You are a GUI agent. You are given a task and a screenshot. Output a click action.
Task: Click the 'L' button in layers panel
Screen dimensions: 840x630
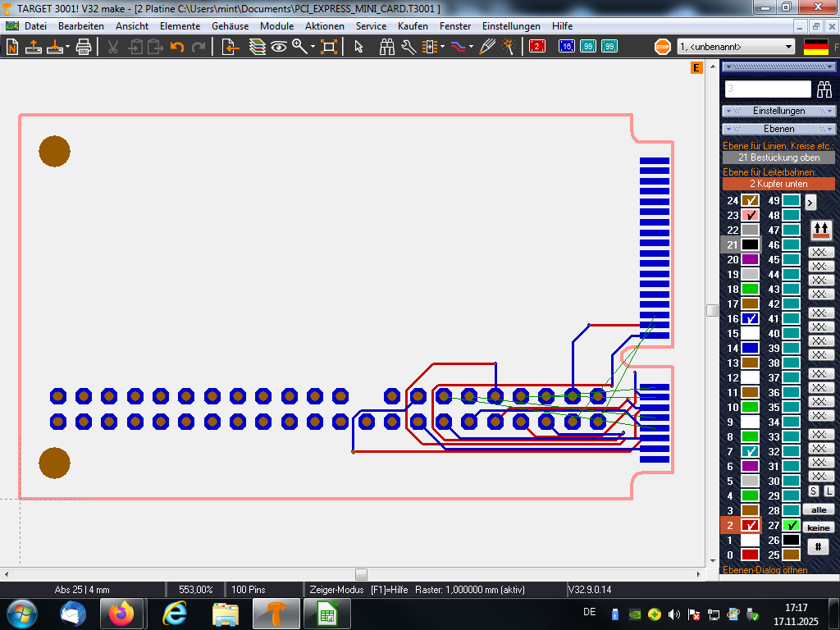(829, 491)
